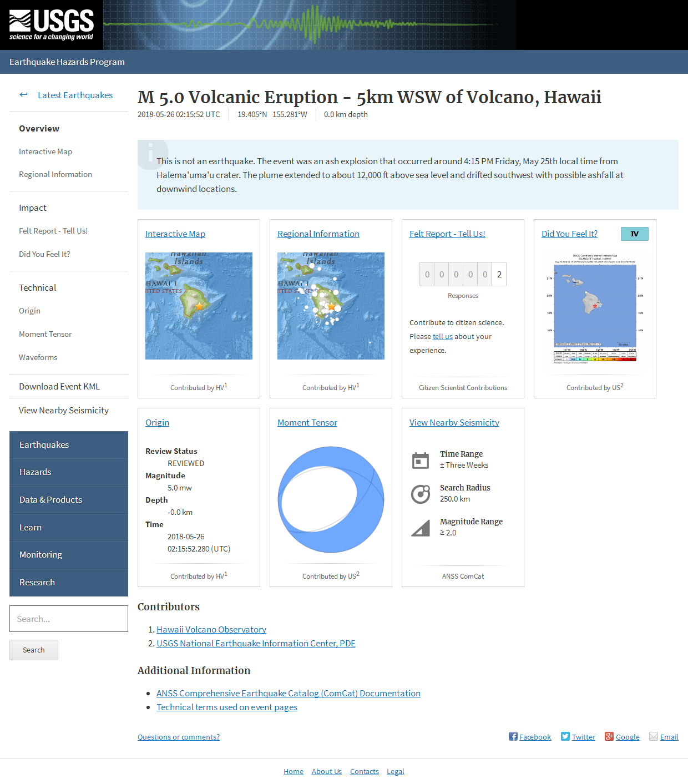
Task: Open Waveforms in sidebar
Action: [x=38, y=357]
